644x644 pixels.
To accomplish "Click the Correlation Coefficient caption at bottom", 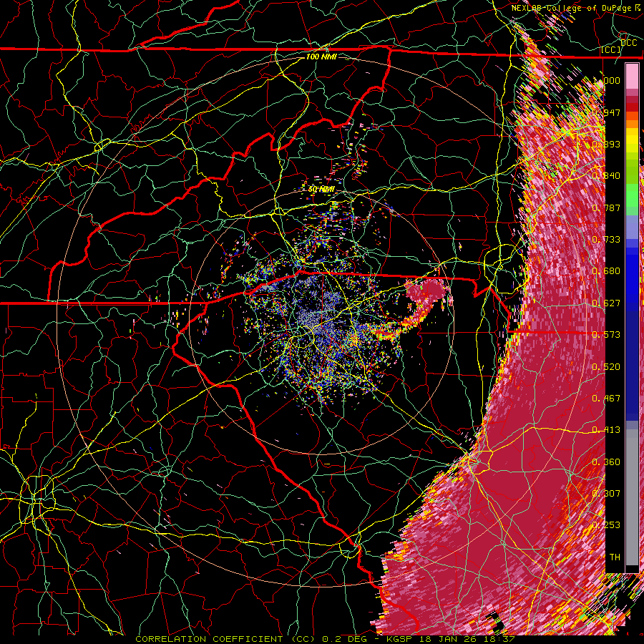I will pos(326,639).
